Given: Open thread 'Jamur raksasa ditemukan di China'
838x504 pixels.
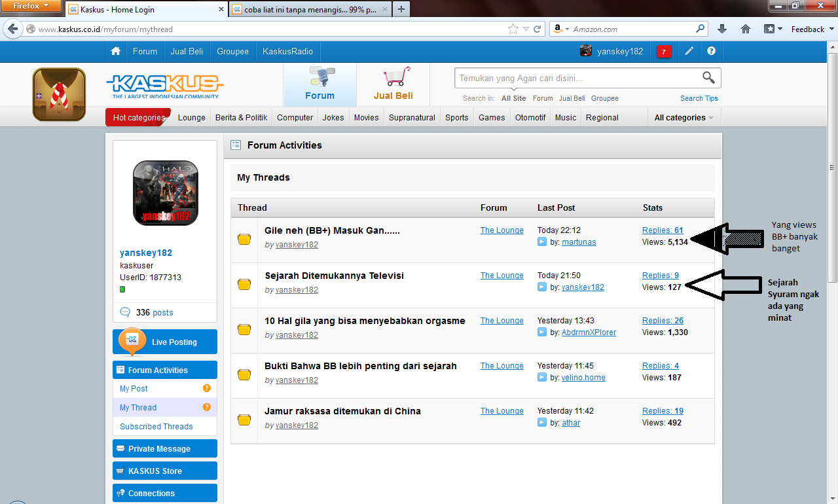Looking at the screenshot, I should [x=342, y=411].
